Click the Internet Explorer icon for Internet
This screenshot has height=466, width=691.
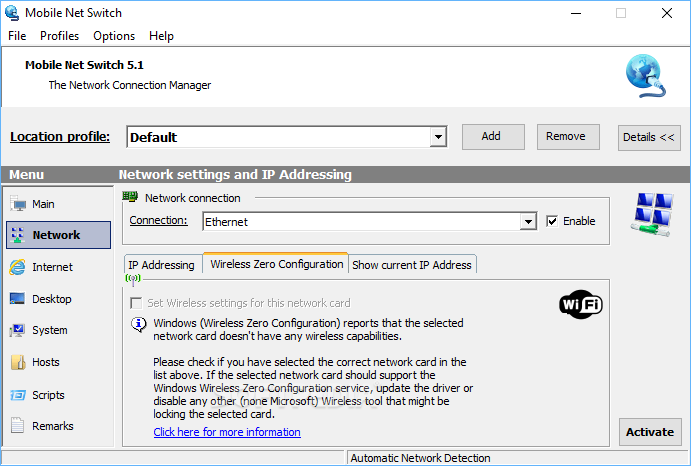[x=18, y=267]
